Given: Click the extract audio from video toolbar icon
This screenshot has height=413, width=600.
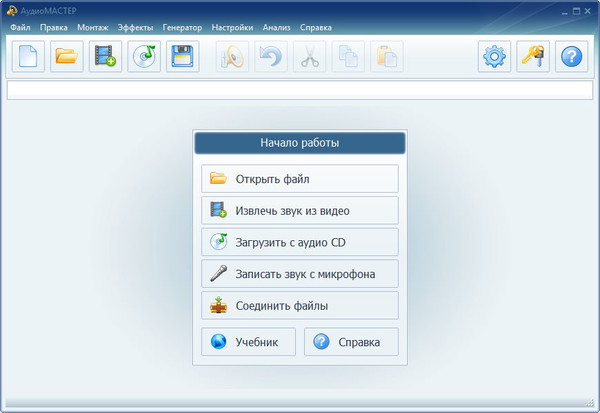Looking at the screenshot, I should [x=105, y=57].
